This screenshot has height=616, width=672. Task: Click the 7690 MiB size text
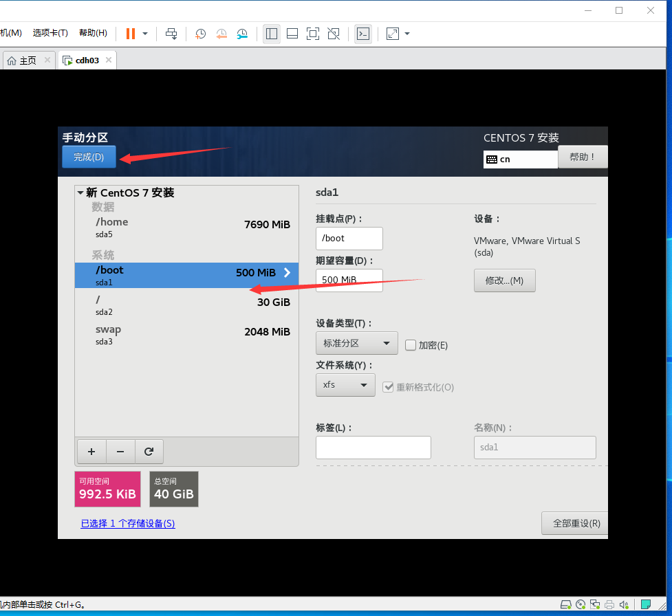coord(267,224)
